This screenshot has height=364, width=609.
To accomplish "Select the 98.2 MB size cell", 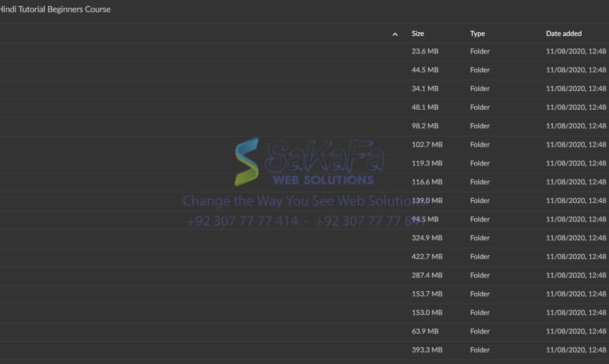I will (x=425, y=126).
